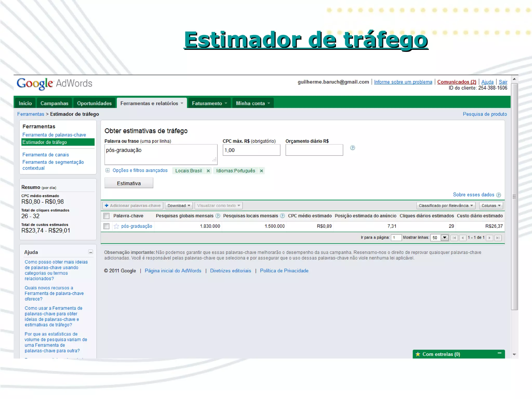Open Diretrizes editoriais link

(x=231, y=271)
